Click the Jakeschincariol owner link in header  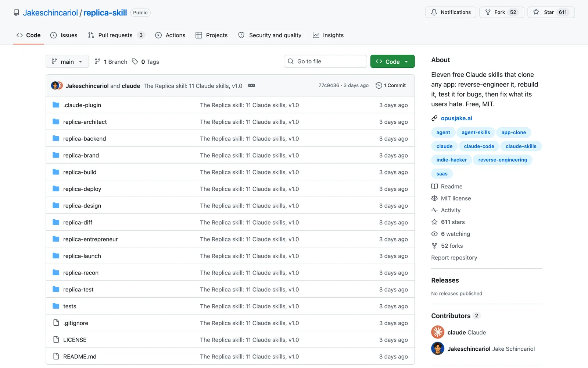50,13
